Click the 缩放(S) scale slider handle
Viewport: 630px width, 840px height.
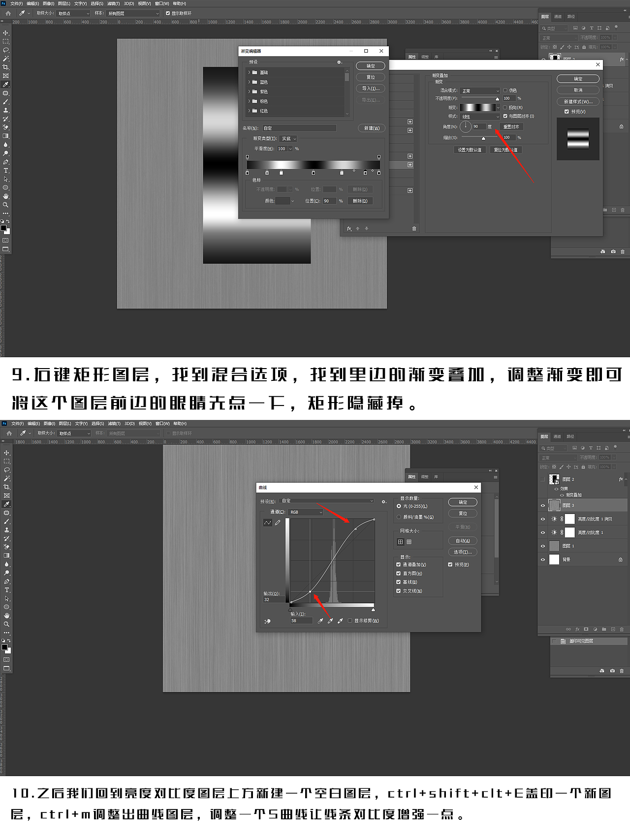point(483,138)
